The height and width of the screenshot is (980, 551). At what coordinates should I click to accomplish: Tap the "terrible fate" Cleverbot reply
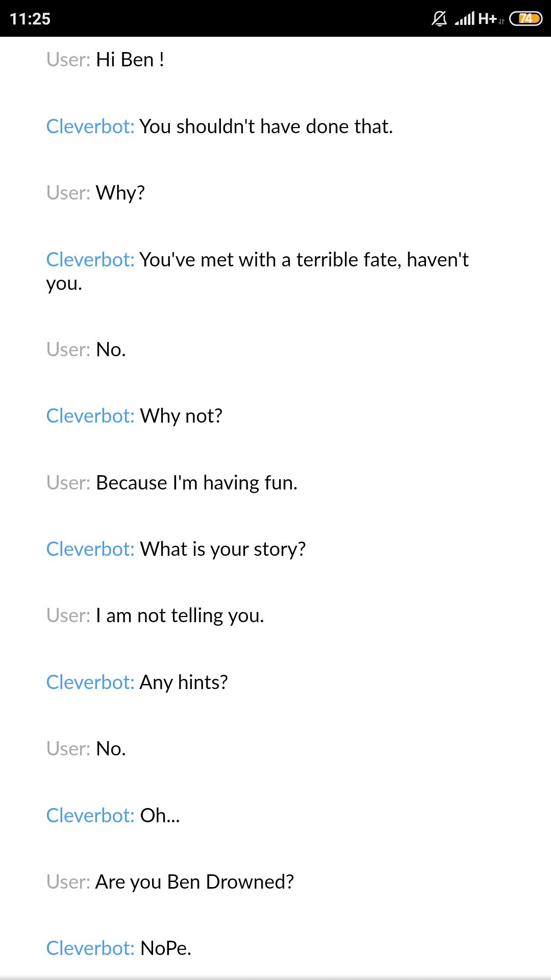click(x=304, y=260)
